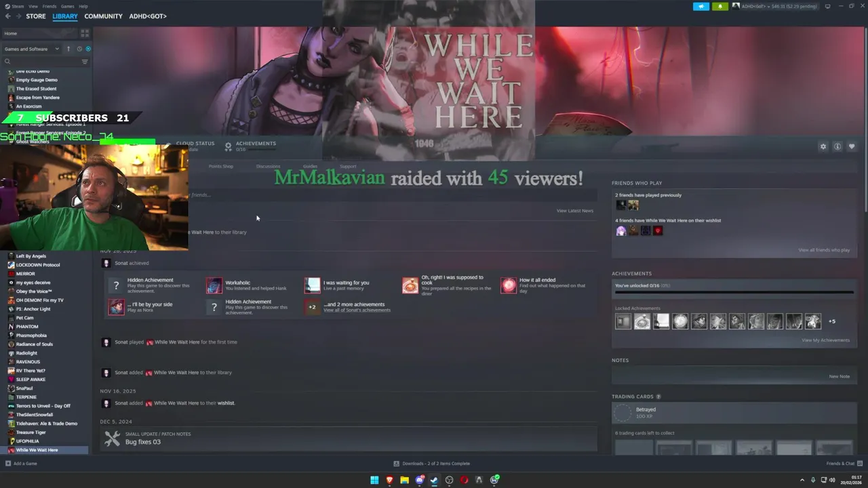The image size is (868, 488).
Task: Open the View menu
Action: tap(33, 6)
